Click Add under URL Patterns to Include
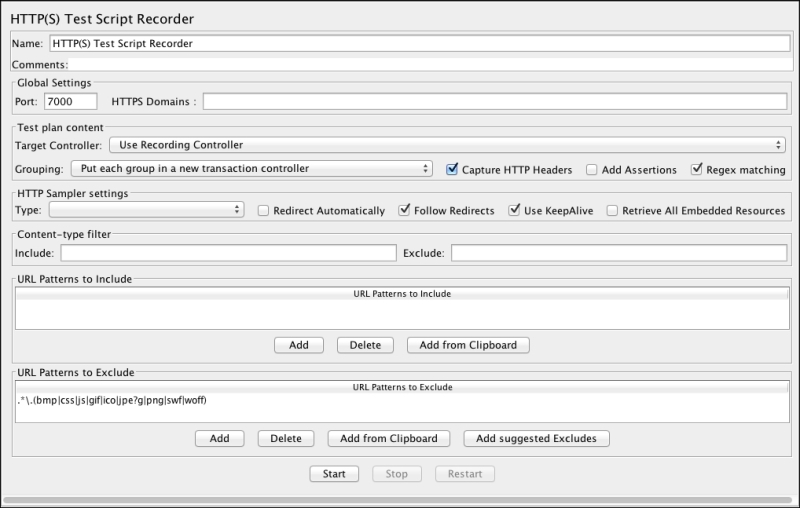The width and height of the screenshot is (800, 508). pos(299,345)
